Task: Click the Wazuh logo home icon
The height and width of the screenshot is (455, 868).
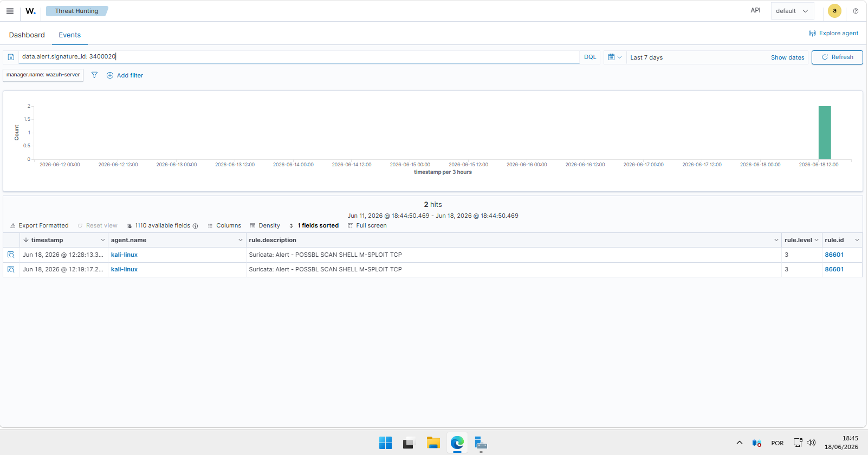Action: tap(30, 11)
